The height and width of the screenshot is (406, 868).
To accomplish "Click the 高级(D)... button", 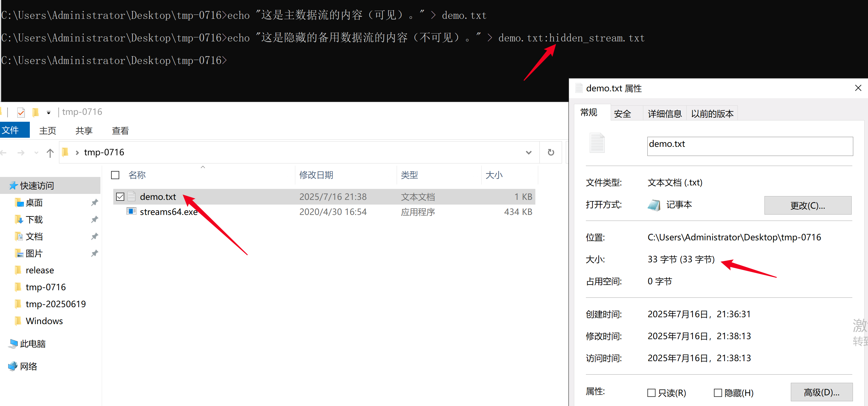I will (821, 392).
